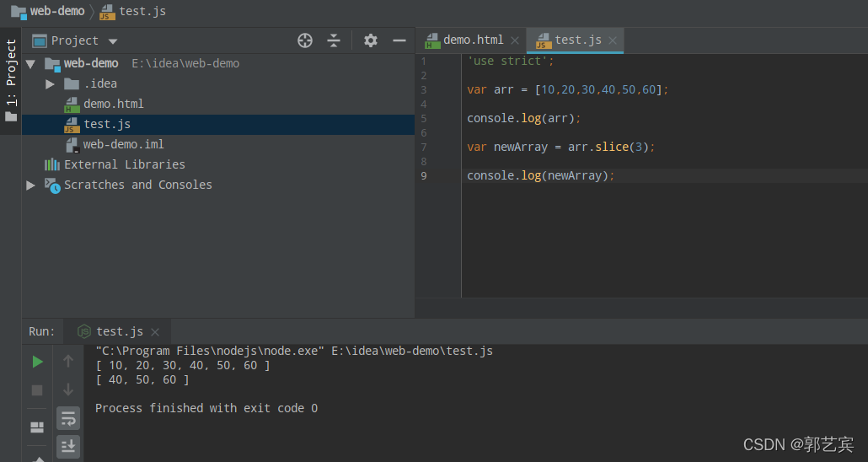Hide the Project panel with minus icon
This screenshot has height=462, width=868.
click(399, 40)
